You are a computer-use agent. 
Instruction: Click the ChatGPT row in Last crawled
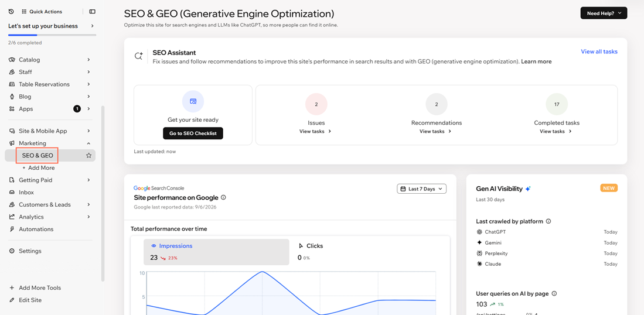[547, 232]
